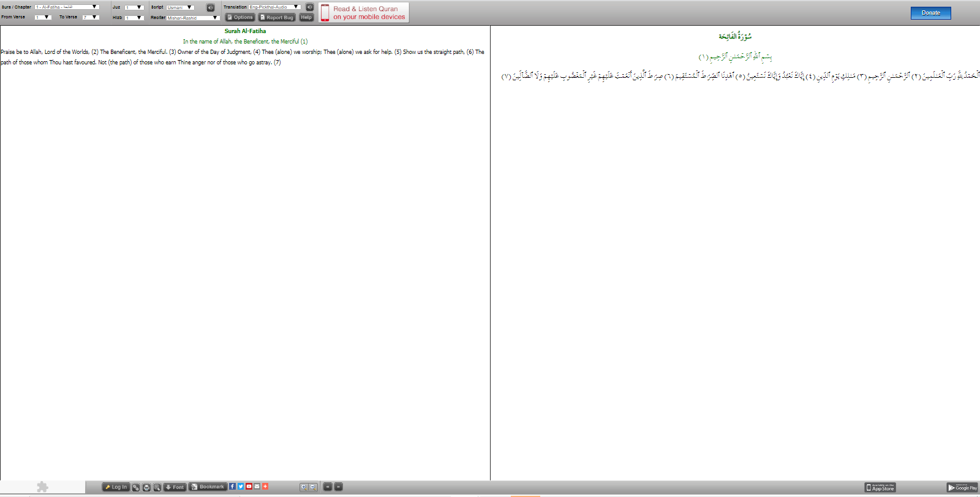Open the Reciter dropdown showing Mishari-Rashid
This screenshot has width=980, height=497.
click(193, 18)
